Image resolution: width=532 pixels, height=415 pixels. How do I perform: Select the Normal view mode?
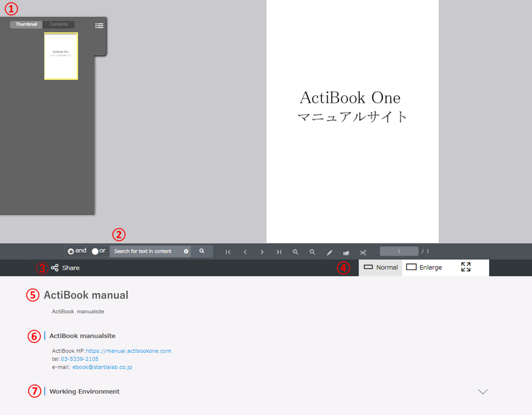point(380,267)
